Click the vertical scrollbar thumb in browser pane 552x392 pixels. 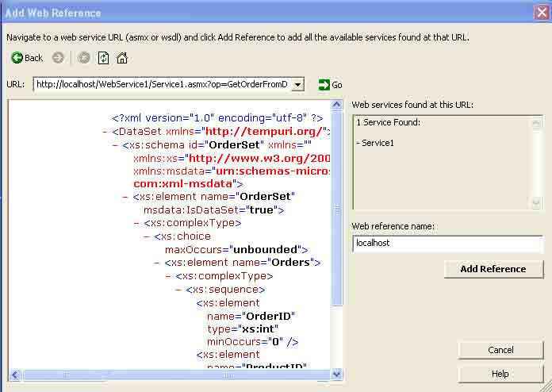click(337, 209)
